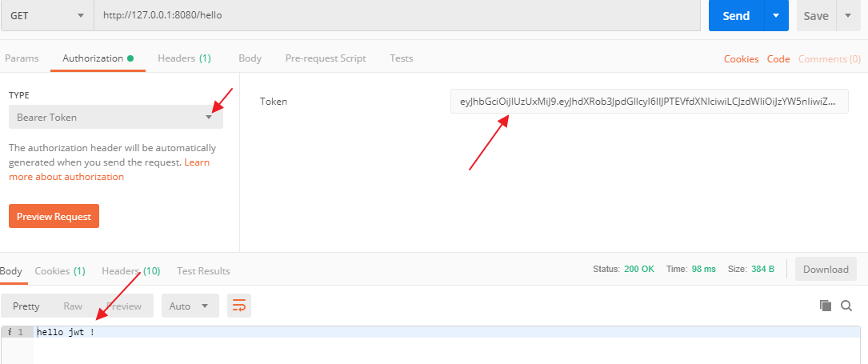Open the Pre-request Script tab
The height and width of the screenshot is (364, 868).
(326, 58)
